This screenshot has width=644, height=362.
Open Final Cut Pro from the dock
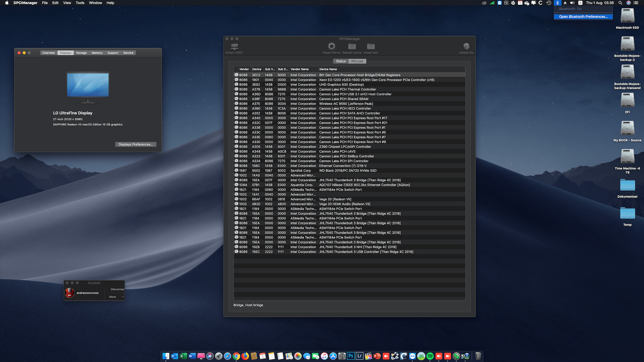[x=368, y=356]
